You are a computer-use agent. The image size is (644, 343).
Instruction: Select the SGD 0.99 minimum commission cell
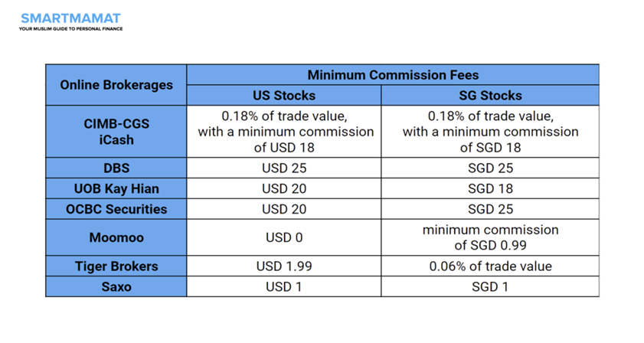pyautogui.click(x=490, y=237)
